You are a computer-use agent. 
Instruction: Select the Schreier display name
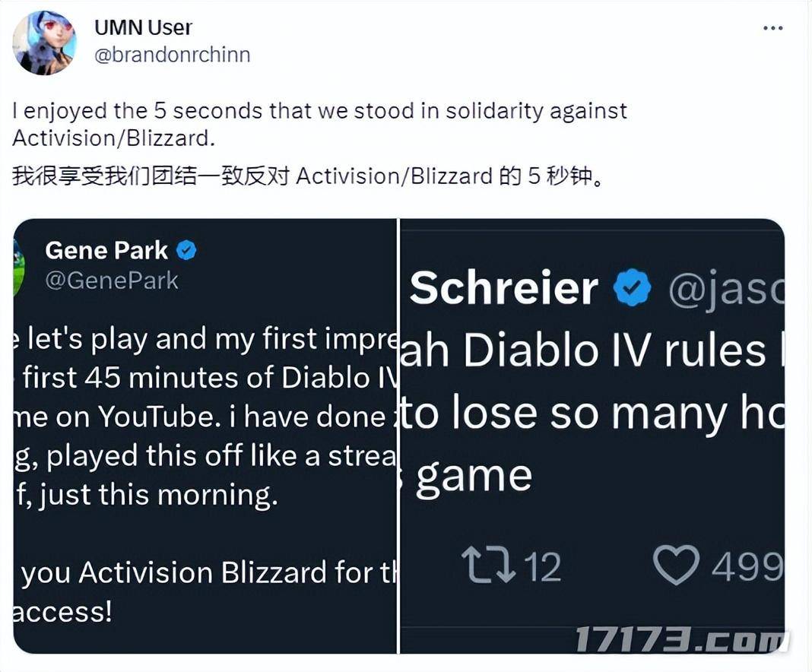pos(503,288)
